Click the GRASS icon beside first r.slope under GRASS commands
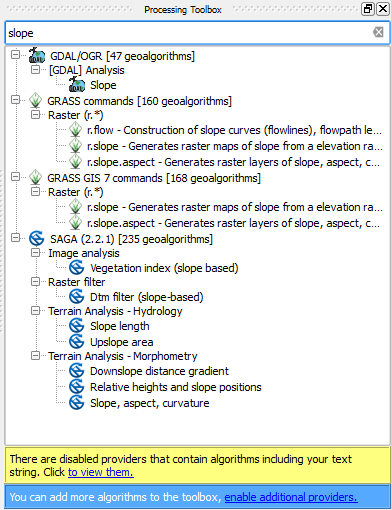 tap(75, 146)
